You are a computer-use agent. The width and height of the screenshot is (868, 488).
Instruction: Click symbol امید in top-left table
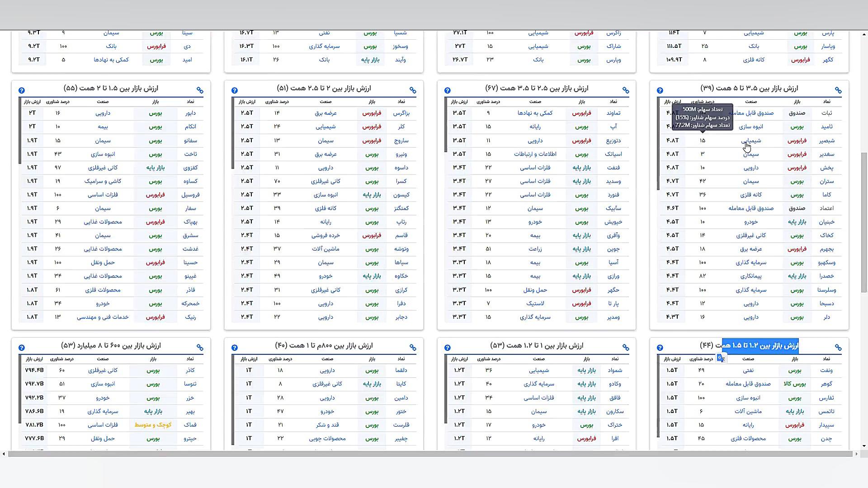click(187, 60)
